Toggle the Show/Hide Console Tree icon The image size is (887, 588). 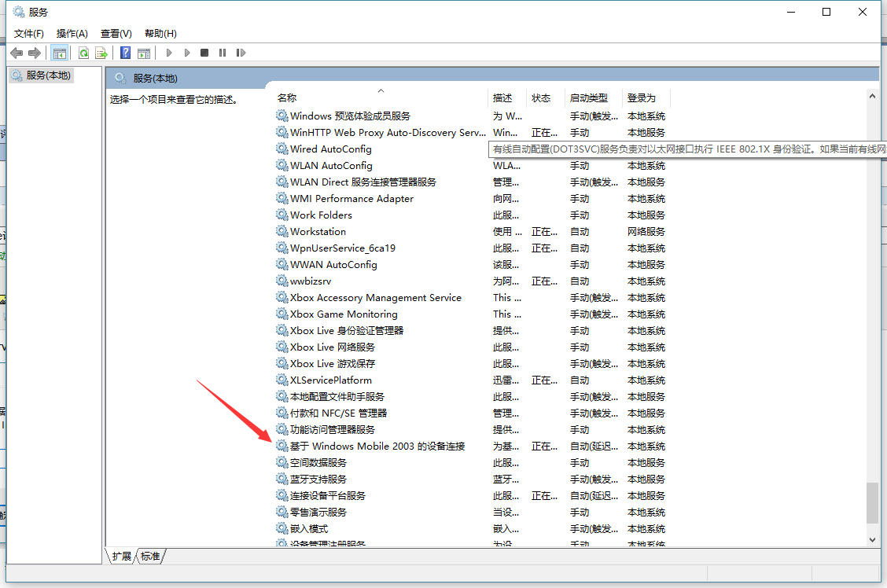(x=60, y=52)
